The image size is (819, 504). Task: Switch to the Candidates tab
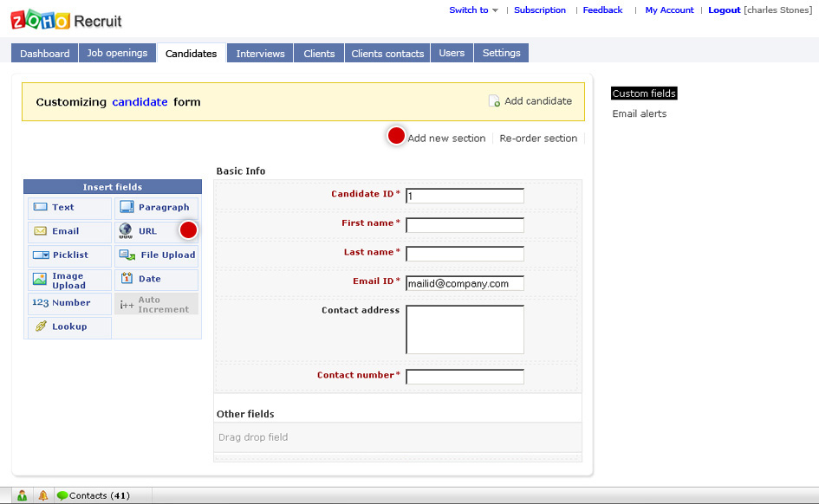pyautogui.click(x=192, y=53)
